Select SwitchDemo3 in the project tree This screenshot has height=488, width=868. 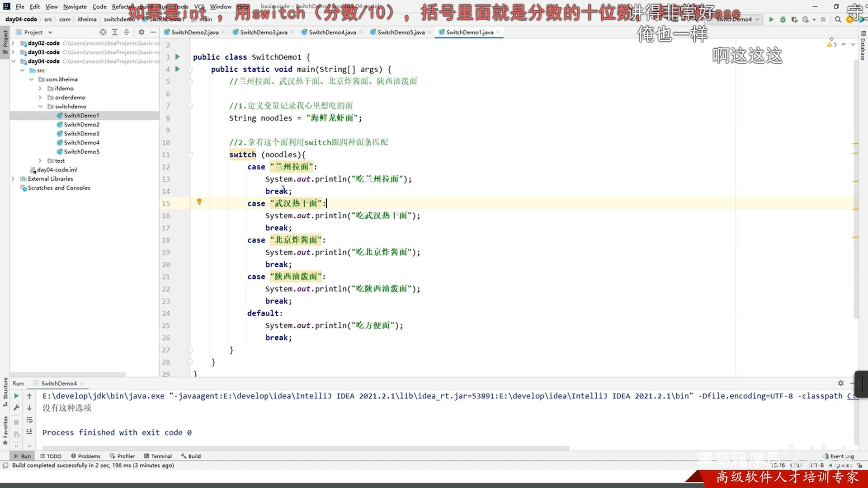81,133
